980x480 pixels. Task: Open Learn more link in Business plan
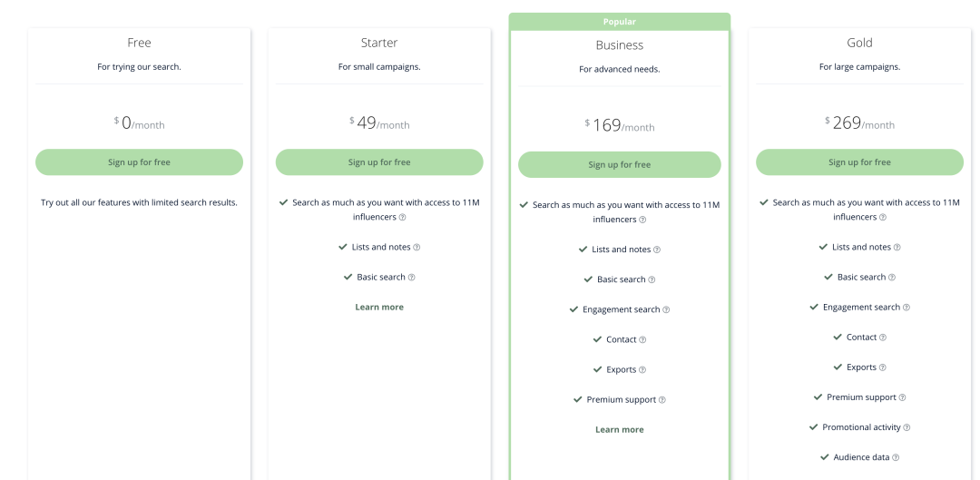[x=620, y=430]
